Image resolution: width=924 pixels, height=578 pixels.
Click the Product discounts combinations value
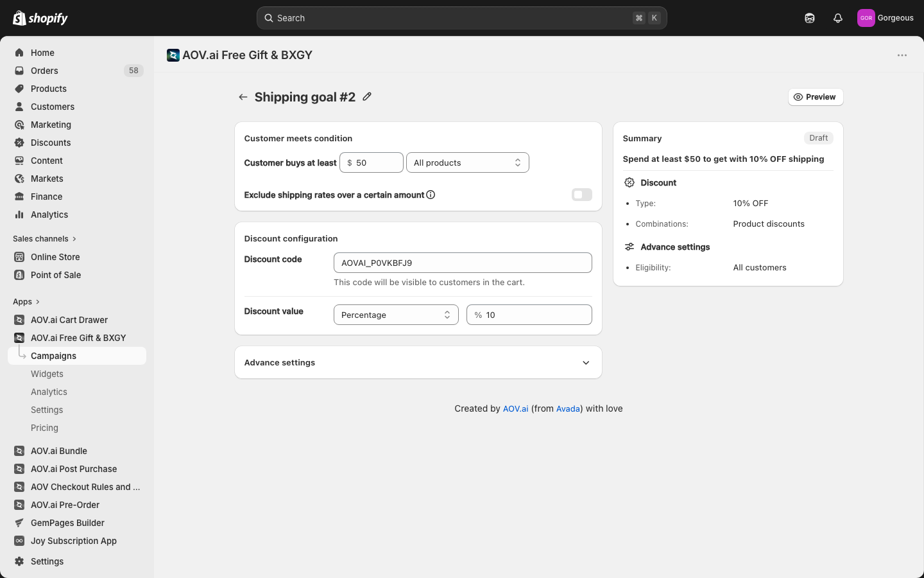[769, 224]
